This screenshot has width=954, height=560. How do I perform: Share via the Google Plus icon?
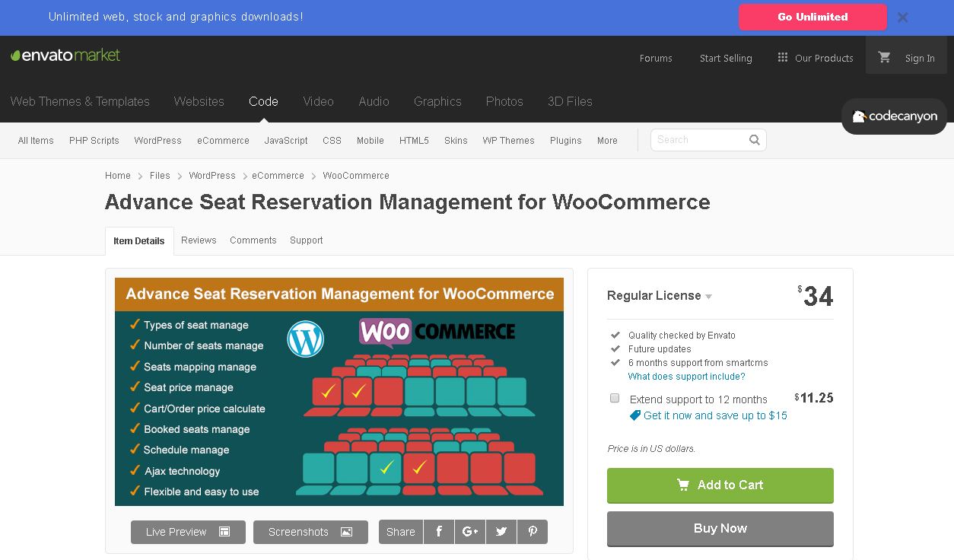pyautogui.click(x=470, y=532)
